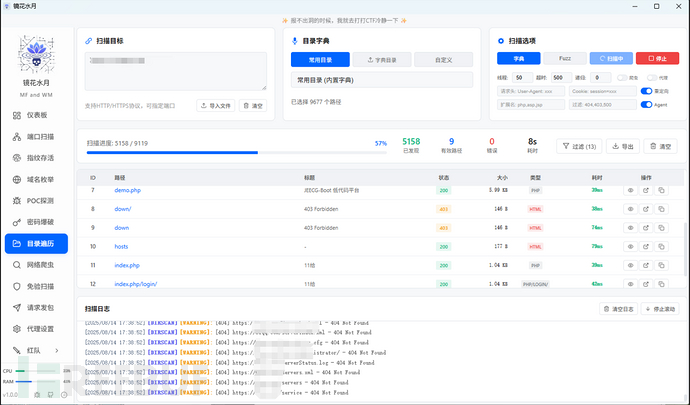Click the request header User-Agent field
The width and height of the screenshot is (690, 405).
pyautogui.click(x=531, y=91)
